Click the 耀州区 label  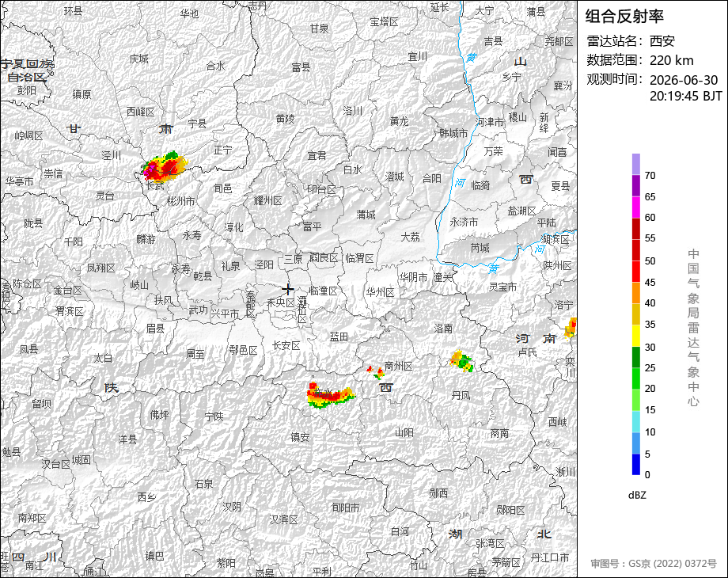pyautogui.click(x=268, y=201)
